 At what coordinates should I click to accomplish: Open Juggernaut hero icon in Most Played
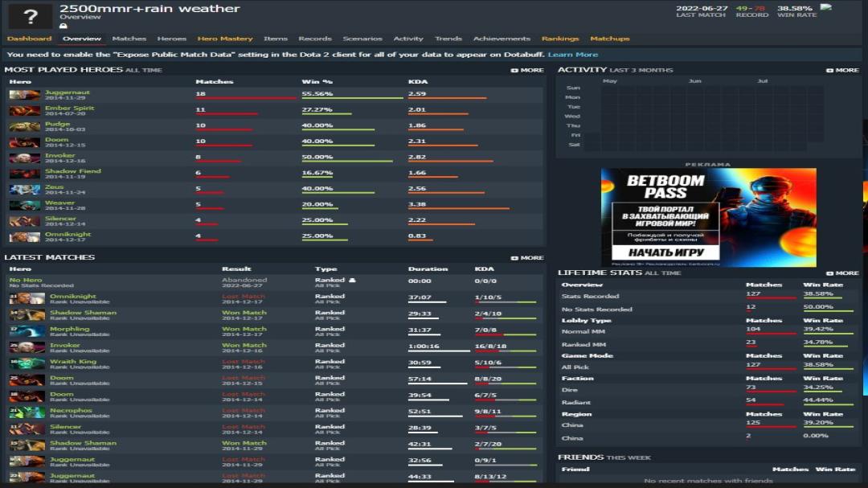tap(25, 95)
